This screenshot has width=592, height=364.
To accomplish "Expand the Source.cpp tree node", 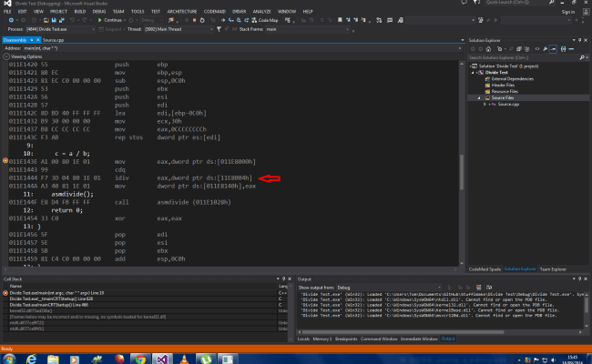I will tap(485, 104).
